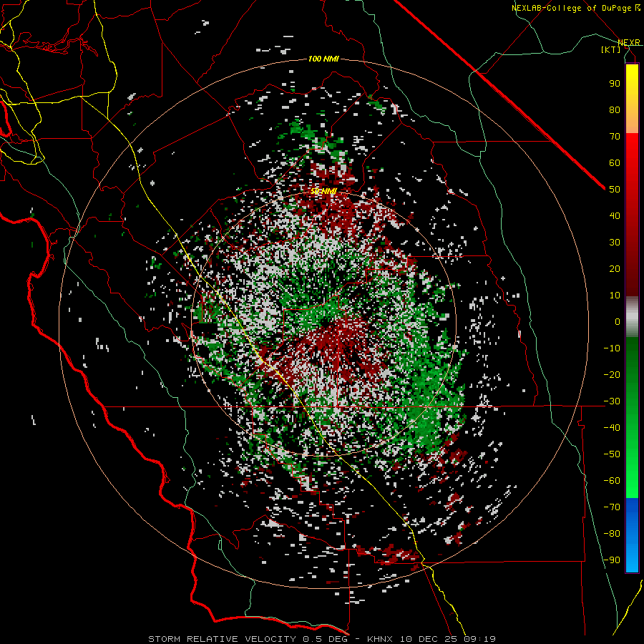The width and height of the screenshot is (644, 644).
Task: Click the positive "40" velocity scale value
Action: 615,215
